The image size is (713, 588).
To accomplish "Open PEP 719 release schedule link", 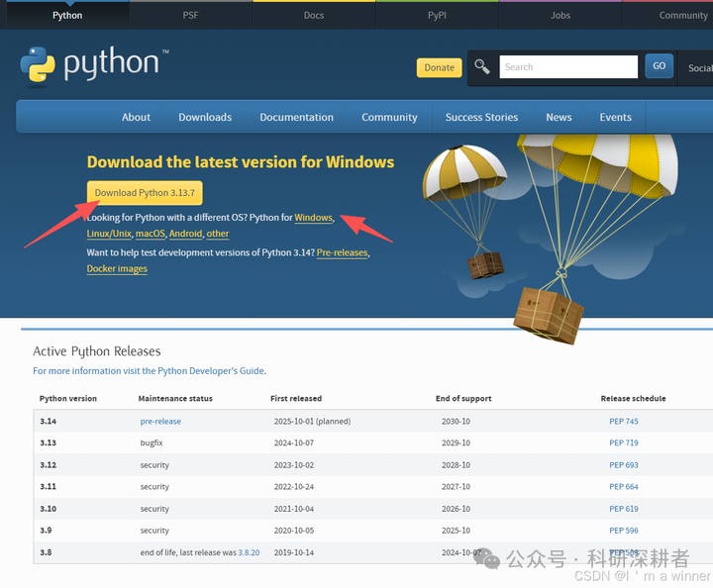I will (x=624, y=442).
